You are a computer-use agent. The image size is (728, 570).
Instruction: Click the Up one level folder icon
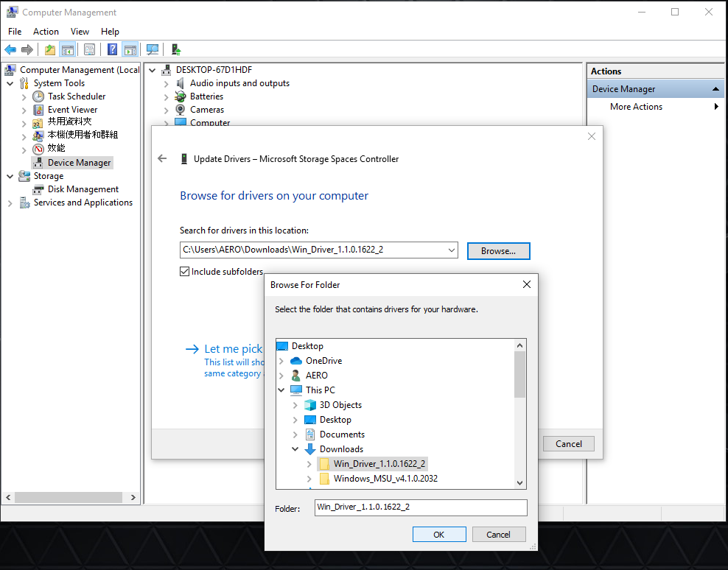pyautogui.click(x=49, y=49)
